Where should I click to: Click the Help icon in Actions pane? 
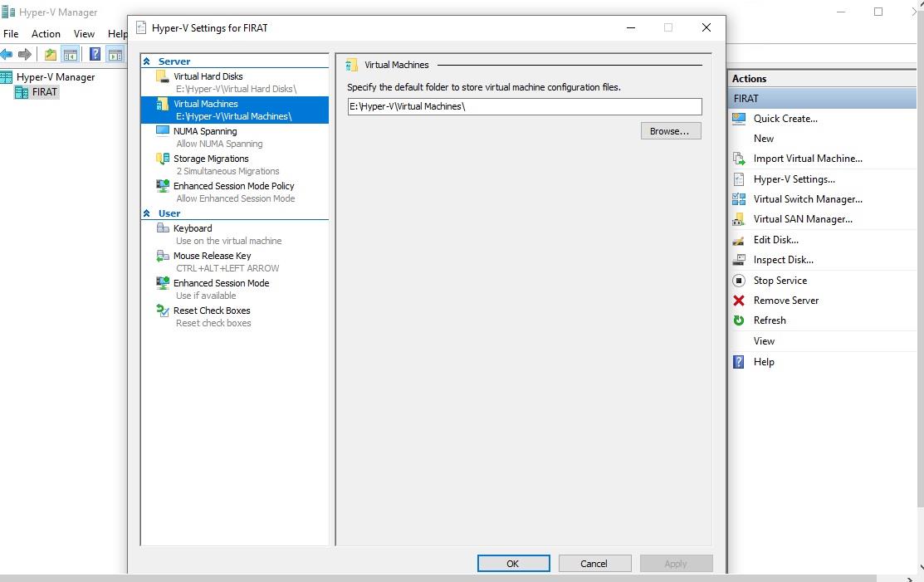[739, 362]
